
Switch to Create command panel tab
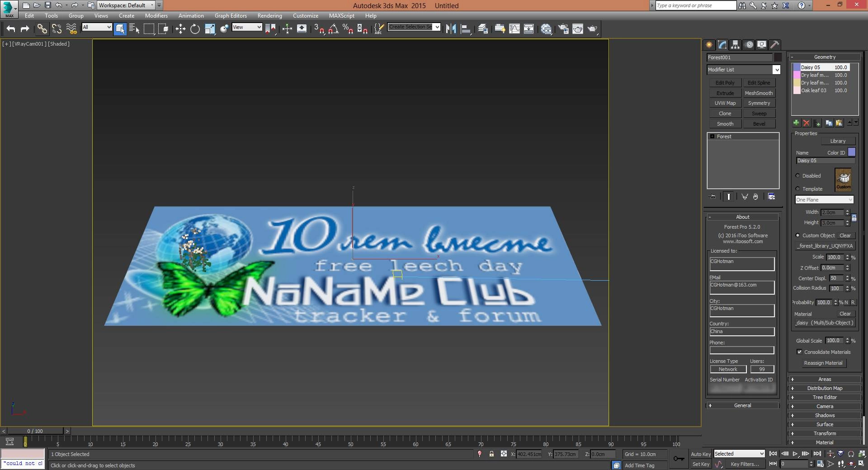pos(709,44)
